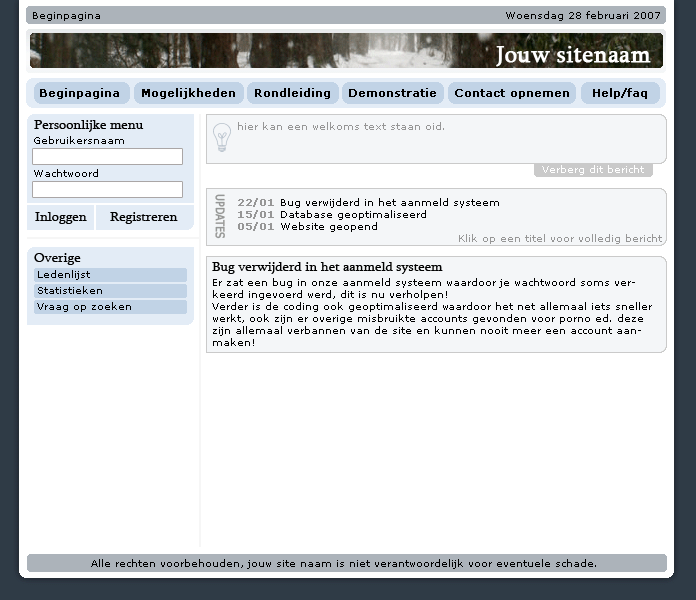Focus the Gebruikersnaam input field
Image resolution: width=696 pixels, height=600 pixels.
[107, 157]
